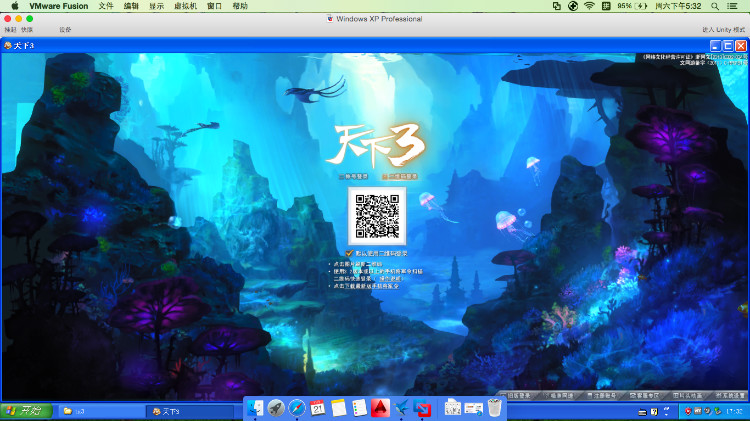The image size is (750, 421).
Task: Click circular arrow icon beside Wi-Fi
Action: 573,6
